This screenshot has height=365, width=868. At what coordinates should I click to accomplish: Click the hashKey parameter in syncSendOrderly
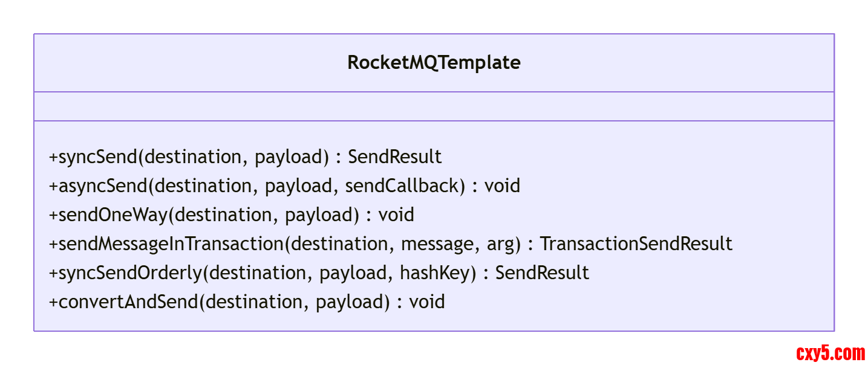click(434, 273)
